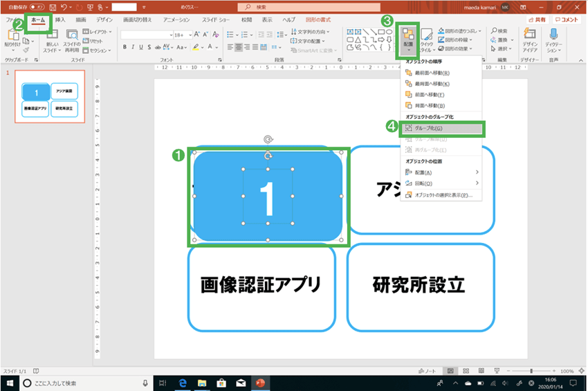The width and height of the screenshot is (588, 391).
Task: Open the line spacing dropdown
Action: coord(282,35)
